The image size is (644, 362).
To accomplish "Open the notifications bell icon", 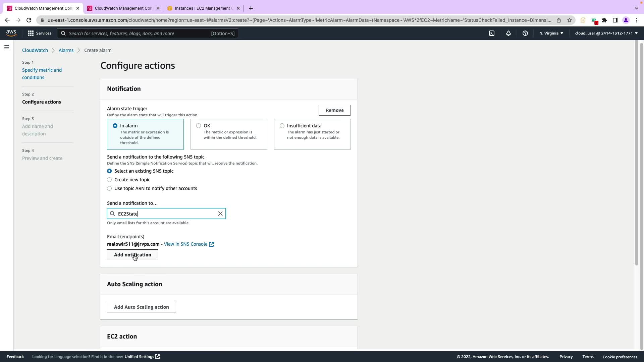I will [x=508, y=33].
